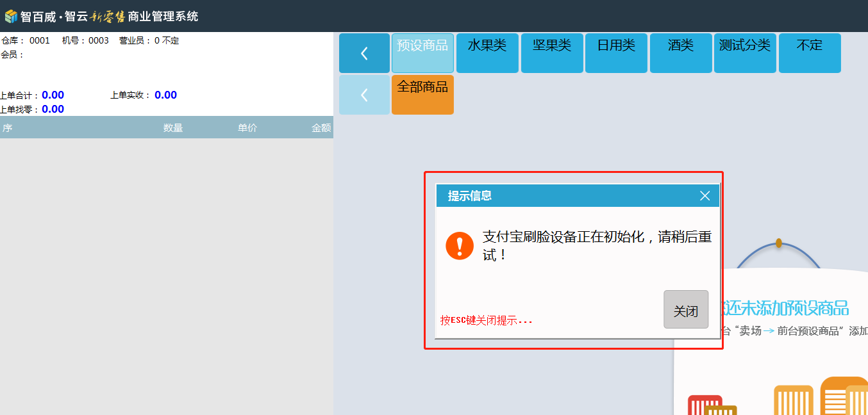Click the 关闭 button in the dialog
The image size is (868, 415).
coord(686,310)
